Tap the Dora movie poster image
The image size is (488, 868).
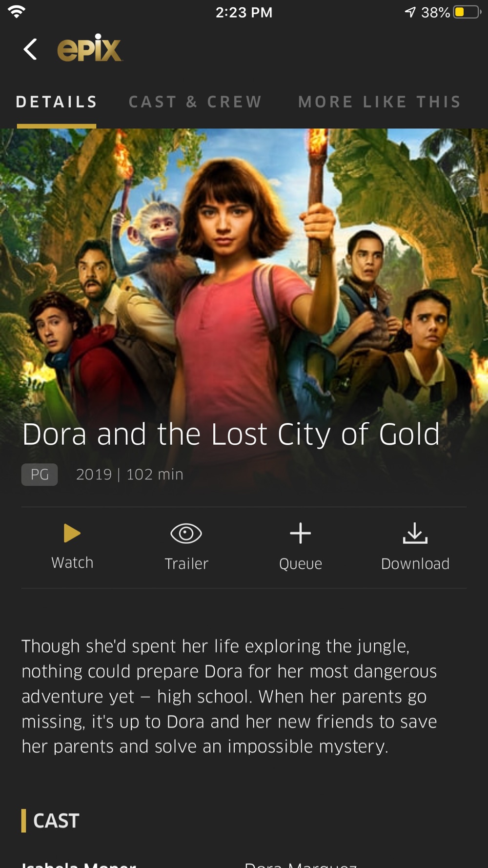(244, 273)
